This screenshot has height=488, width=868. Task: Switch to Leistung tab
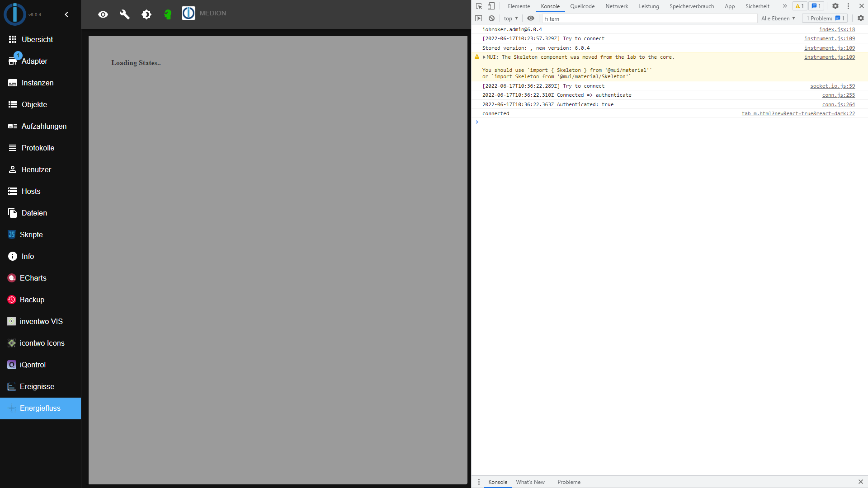pos(649,6)
